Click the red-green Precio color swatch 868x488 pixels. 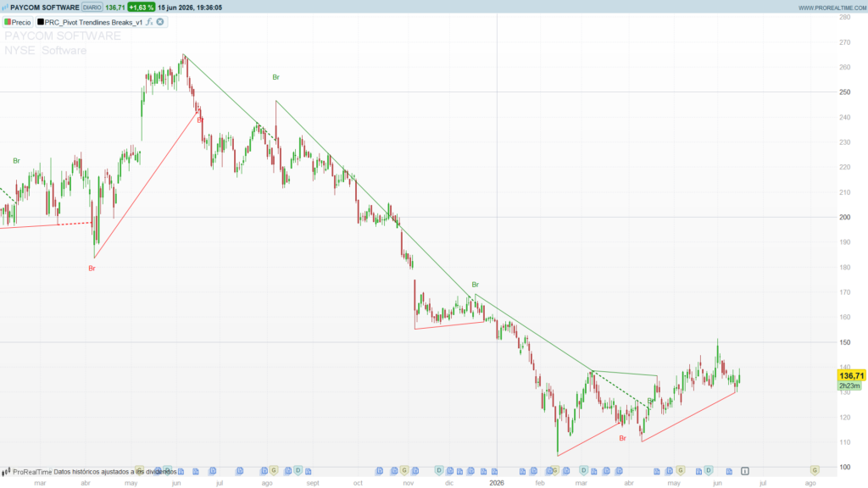8,22
